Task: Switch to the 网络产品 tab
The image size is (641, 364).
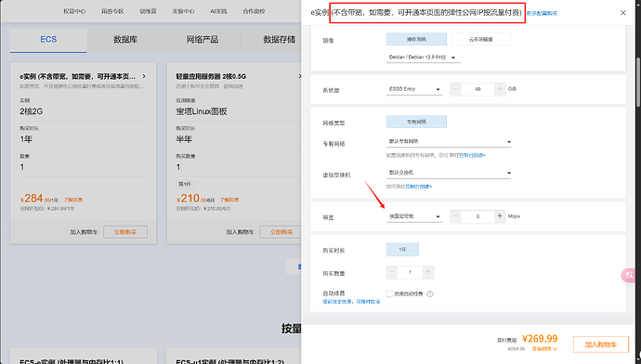Action: click(202, 40)
